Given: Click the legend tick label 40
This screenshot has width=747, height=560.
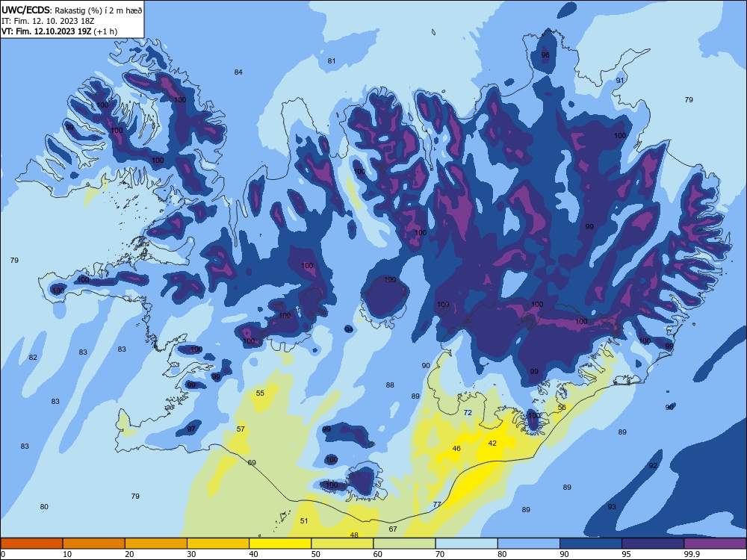Looking at the screenshot, I should click(253, 554).
